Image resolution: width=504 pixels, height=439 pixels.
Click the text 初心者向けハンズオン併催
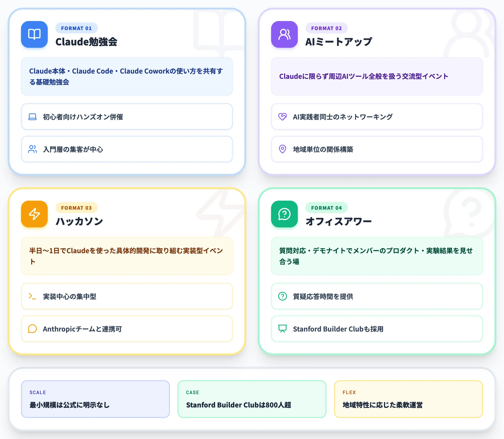point(83,117)
